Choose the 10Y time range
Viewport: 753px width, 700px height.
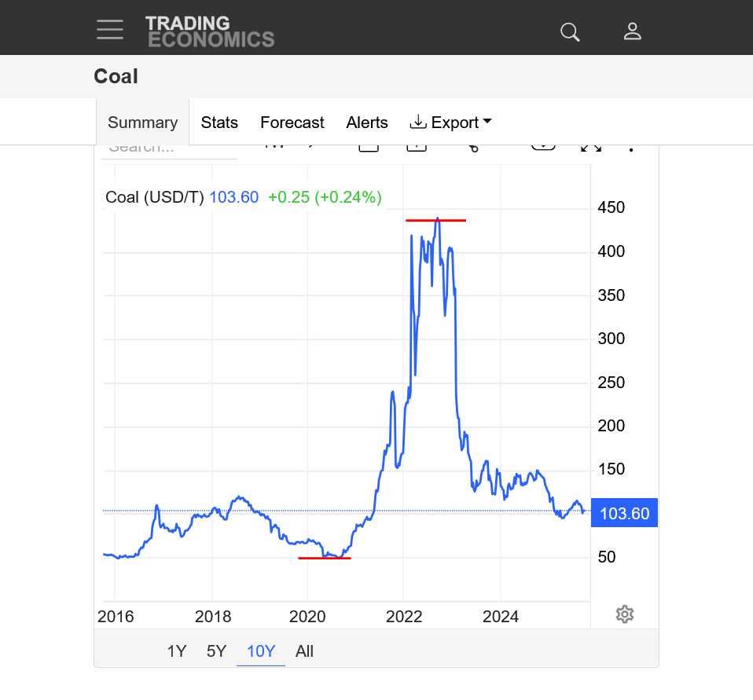(x=261, y=651)
